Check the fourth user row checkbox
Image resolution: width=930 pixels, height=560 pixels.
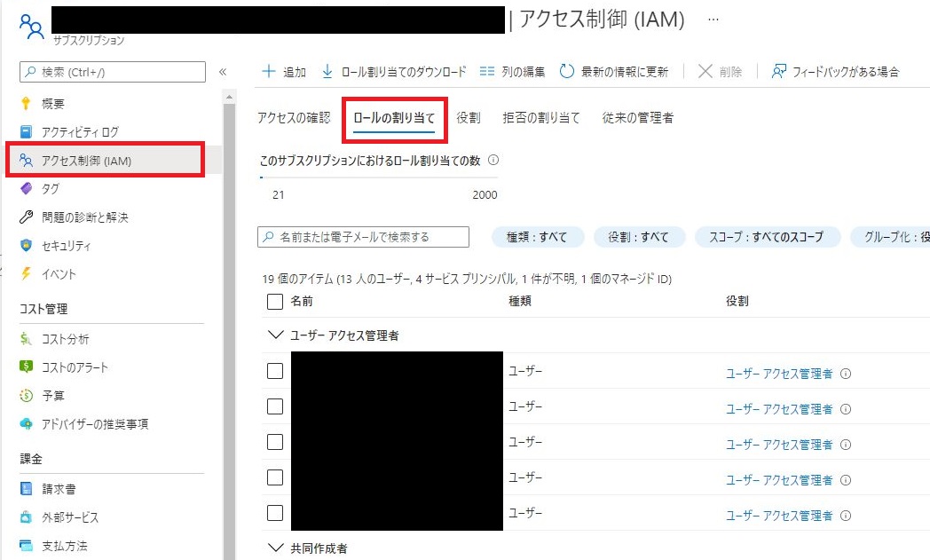tap(274, 477)
